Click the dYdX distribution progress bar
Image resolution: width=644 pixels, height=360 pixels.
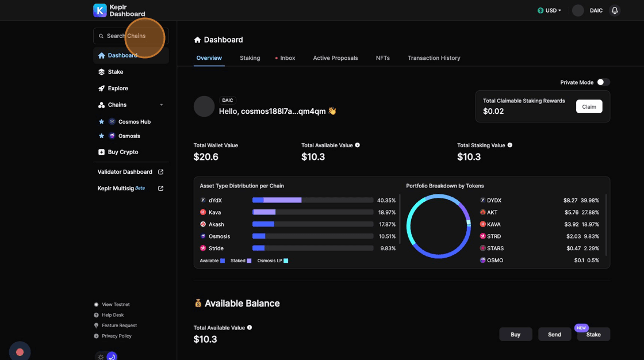[313, 200]
